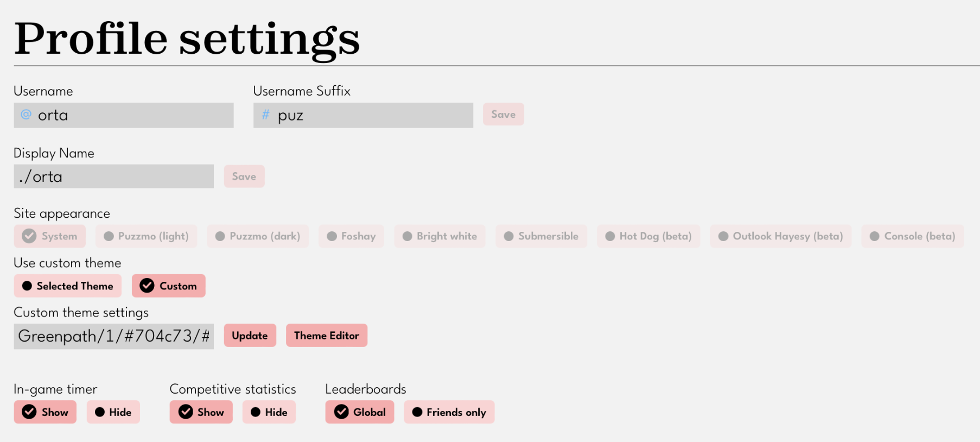980x442 pixels.
Task: Pick the Outlook Hayesy (beta) appearance
Action: coord(780,236)
